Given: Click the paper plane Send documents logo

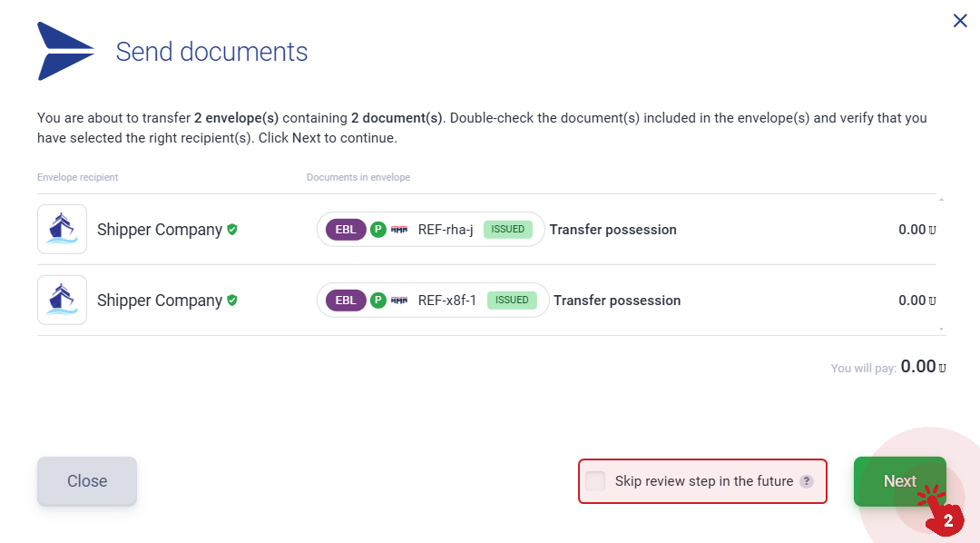Looking at the screenshot, I should tap(65, 51).
